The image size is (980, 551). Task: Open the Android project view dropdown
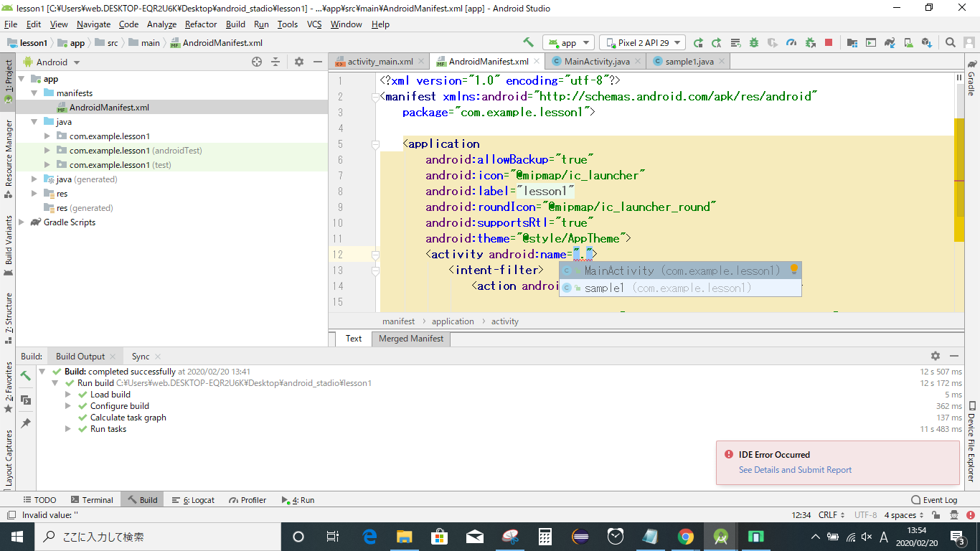(52, 62)
